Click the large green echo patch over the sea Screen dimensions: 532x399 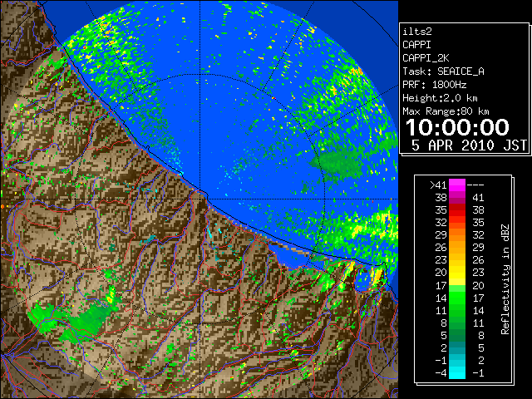click(x=337, y=162)
